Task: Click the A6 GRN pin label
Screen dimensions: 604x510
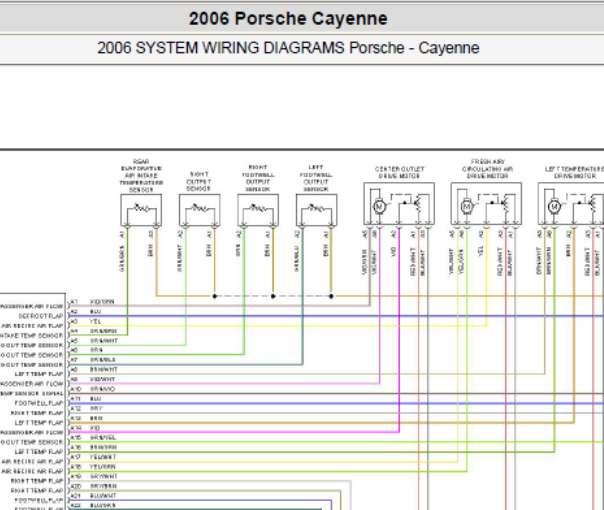Action: 87,350
